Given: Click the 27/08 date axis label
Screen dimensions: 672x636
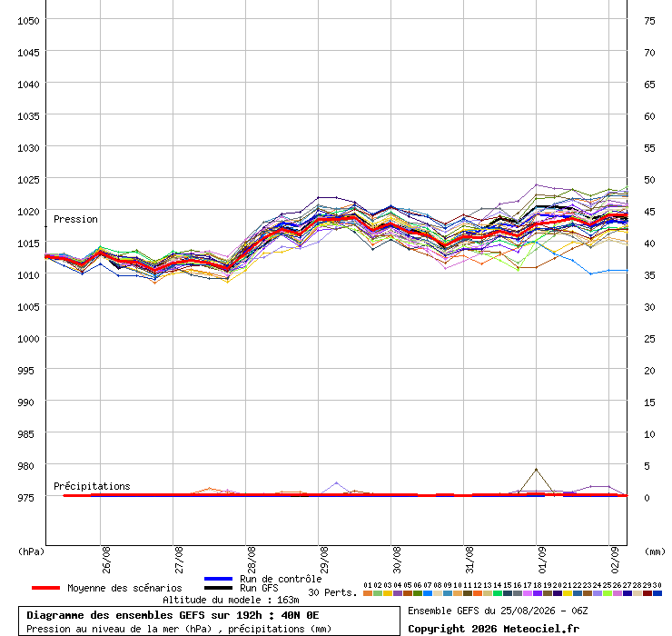Looking at the screenshot, I should (x=179, y=560).
